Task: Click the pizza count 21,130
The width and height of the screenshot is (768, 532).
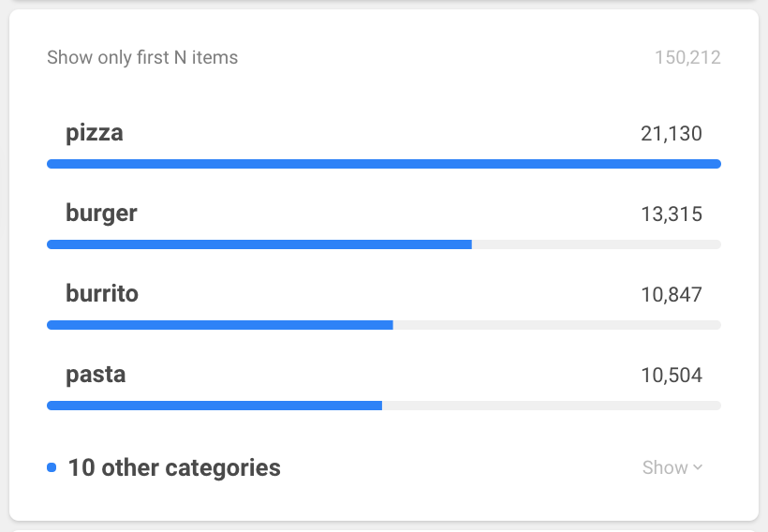Action: click(671, 134)
